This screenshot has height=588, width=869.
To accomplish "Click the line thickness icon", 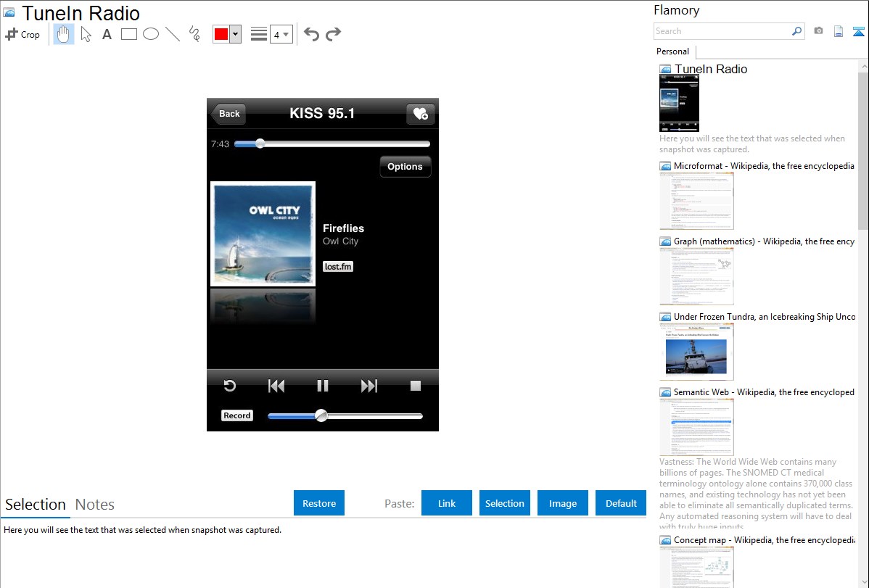I will pos(259,34).
